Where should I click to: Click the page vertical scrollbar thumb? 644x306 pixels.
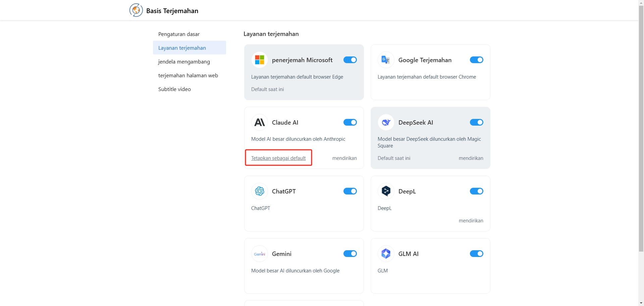(x=641, y=129)
